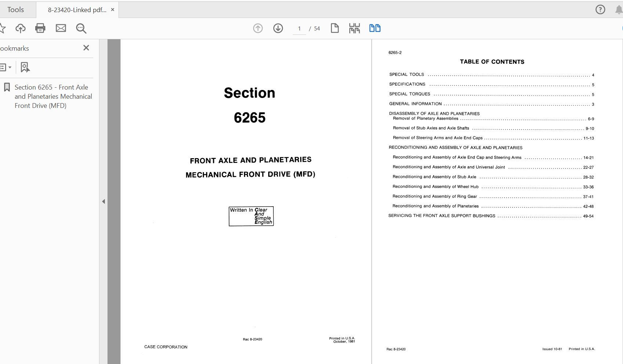Print the document
The height and width of the screenshot is (364, 623).
40,28
